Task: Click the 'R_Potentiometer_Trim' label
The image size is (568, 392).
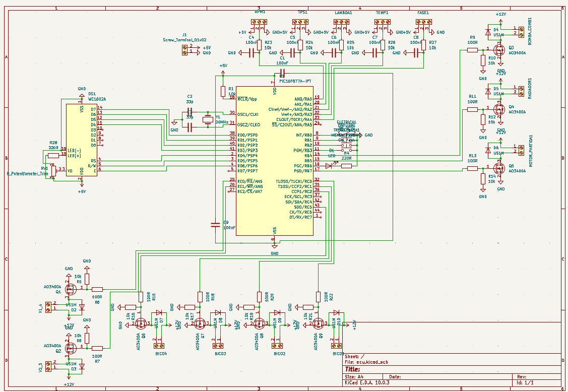Action: [x=28, y=173]
